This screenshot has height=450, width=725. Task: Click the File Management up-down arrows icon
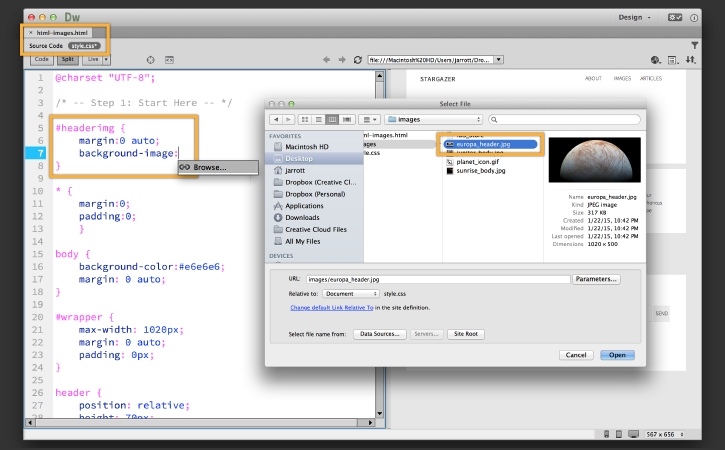(691, 60)
